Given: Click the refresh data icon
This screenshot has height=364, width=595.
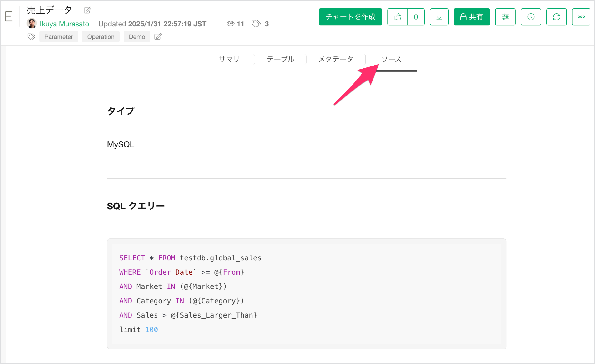Looking at the screenshot, I should pyautogui.click(x=556, y=17).
